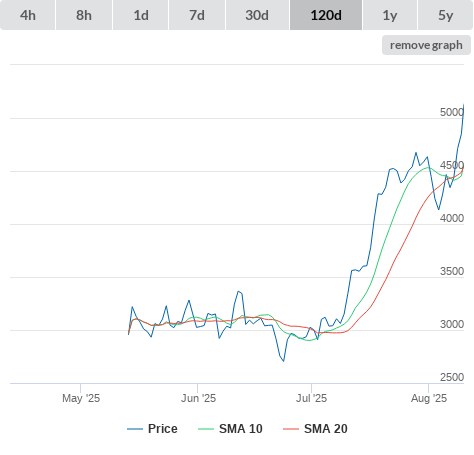The height and width of the screenshot is (455, 474).
Task: Toggle SMA 10 legend entry
Action: 241,429
